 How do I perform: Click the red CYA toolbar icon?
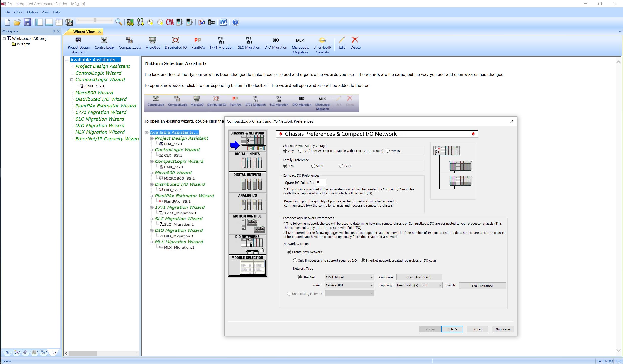coord(170,22)
